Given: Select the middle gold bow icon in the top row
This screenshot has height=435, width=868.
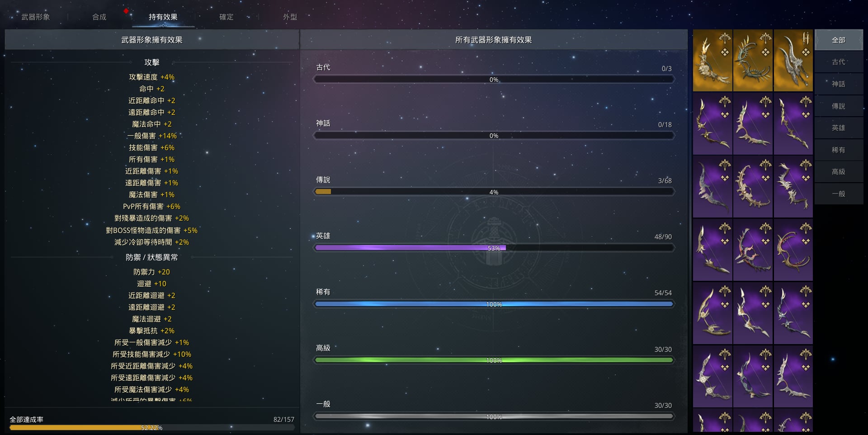Looking at the screenshot, I should [x=753, y=61].
